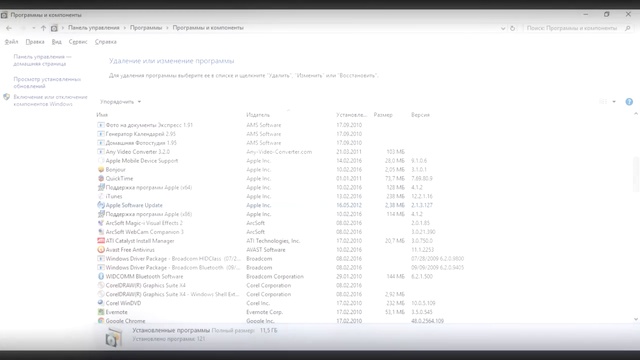Select Поддержка программ Apple (x86) row

pos(145,214)
